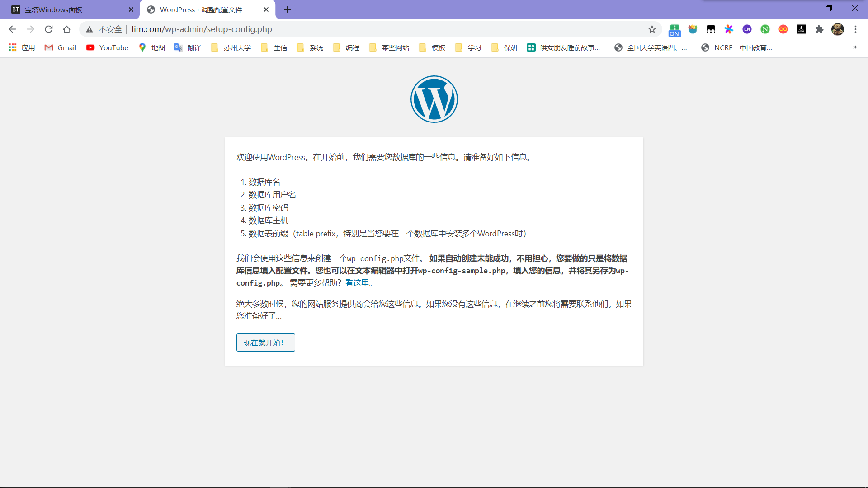Image resolution: width=868 pixels, height=488 pixels.
Task: Click the 数据库名 list item
Action: point(264,182)
